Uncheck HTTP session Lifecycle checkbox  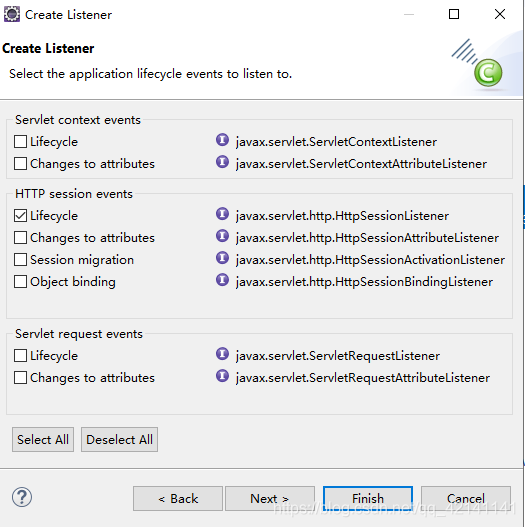click(x=21, y=215)
